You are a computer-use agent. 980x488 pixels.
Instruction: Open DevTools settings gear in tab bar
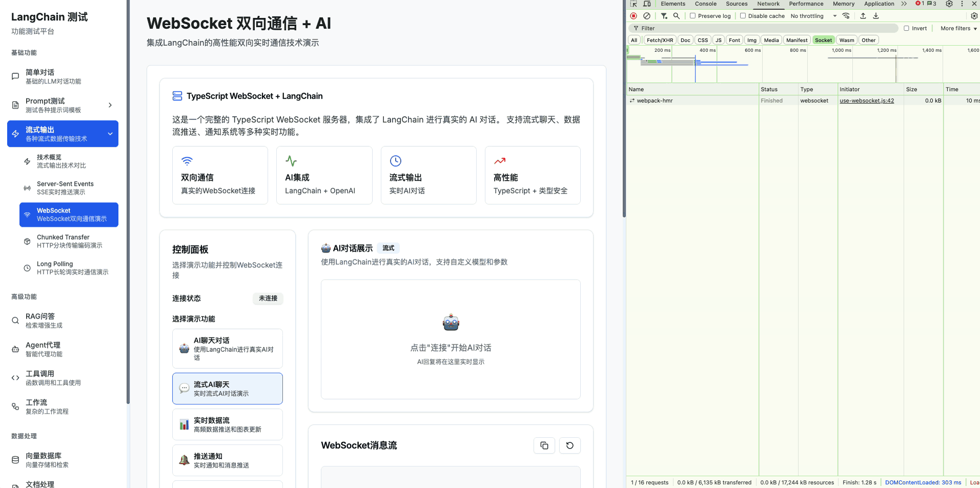tap(949, 4)
